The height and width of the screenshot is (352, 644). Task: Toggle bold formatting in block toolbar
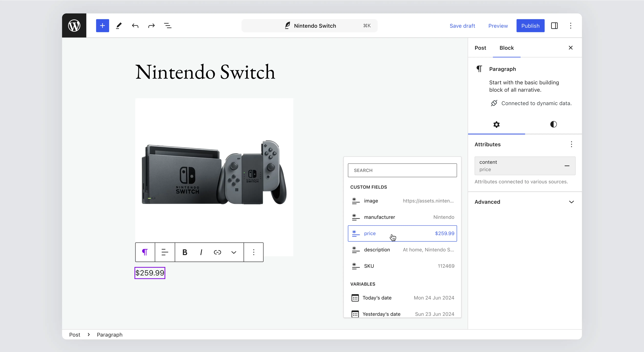185,252
